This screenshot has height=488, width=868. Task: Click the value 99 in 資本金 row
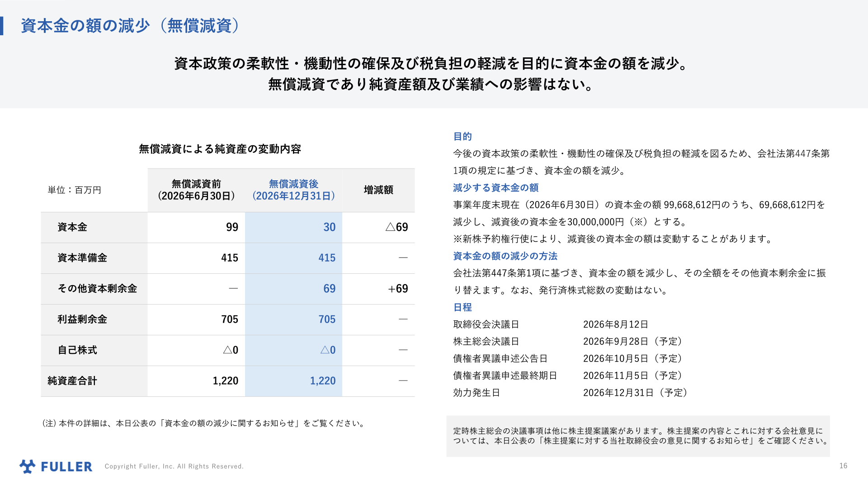click(x=232, y=227)
